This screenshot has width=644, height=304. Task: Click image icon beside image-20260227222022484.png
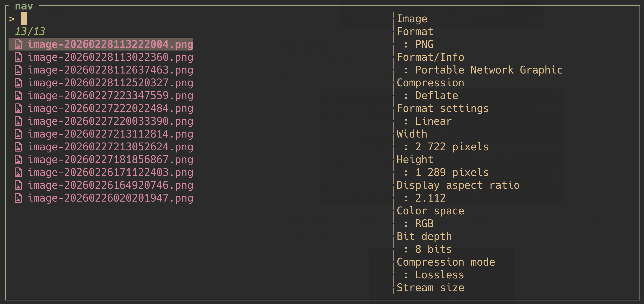coord(18,108)
